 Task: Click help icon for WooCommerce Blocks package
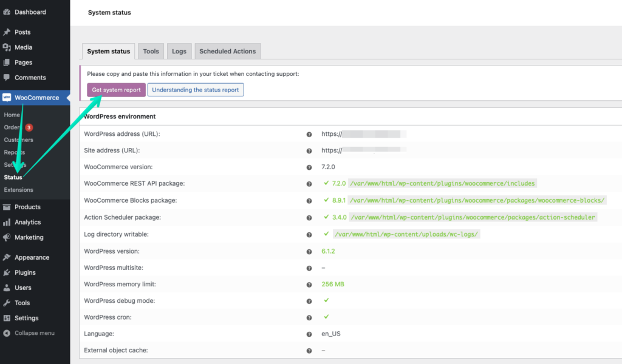(309, 201)
